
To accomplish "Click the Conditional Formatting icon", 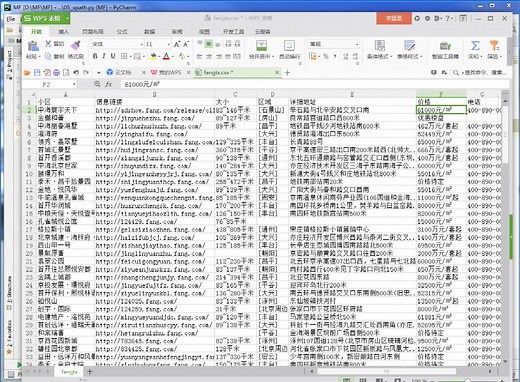I will [379, 46].
